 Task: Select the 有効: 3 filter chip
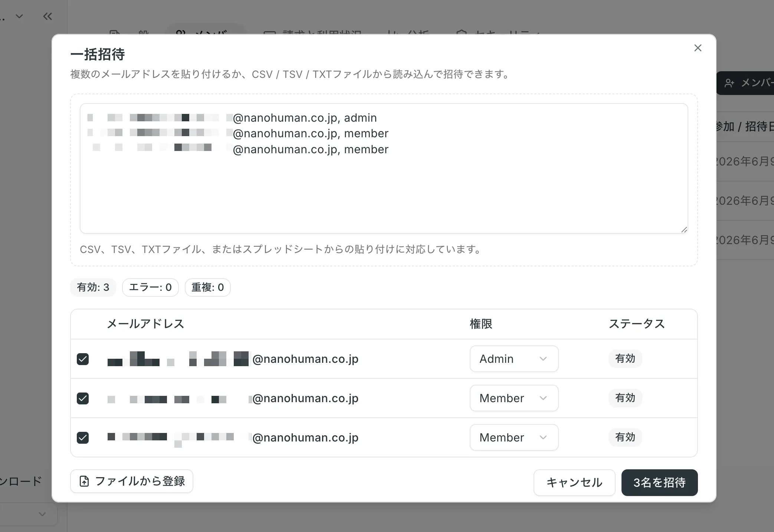93,288
